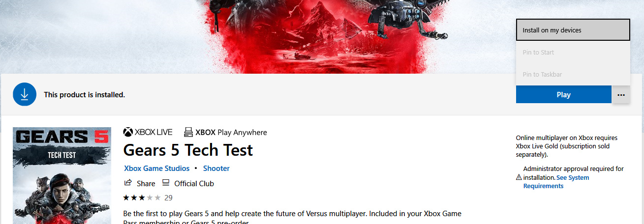Click the Xbox Live sphere logo

click(x=128, y=132)
